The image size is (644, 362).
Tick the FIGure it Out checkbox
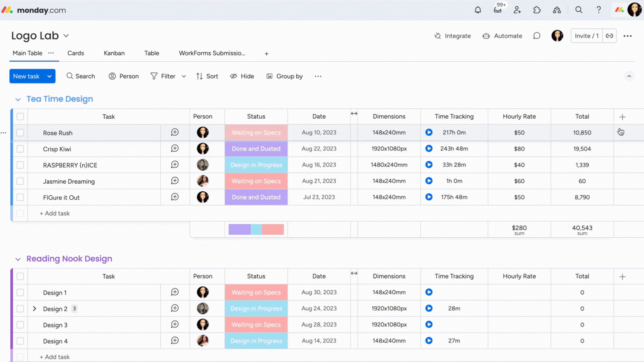click(20, 197)
